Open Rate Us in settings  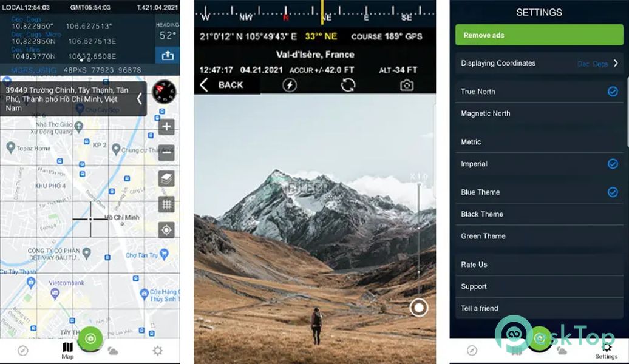click(539, 264)
